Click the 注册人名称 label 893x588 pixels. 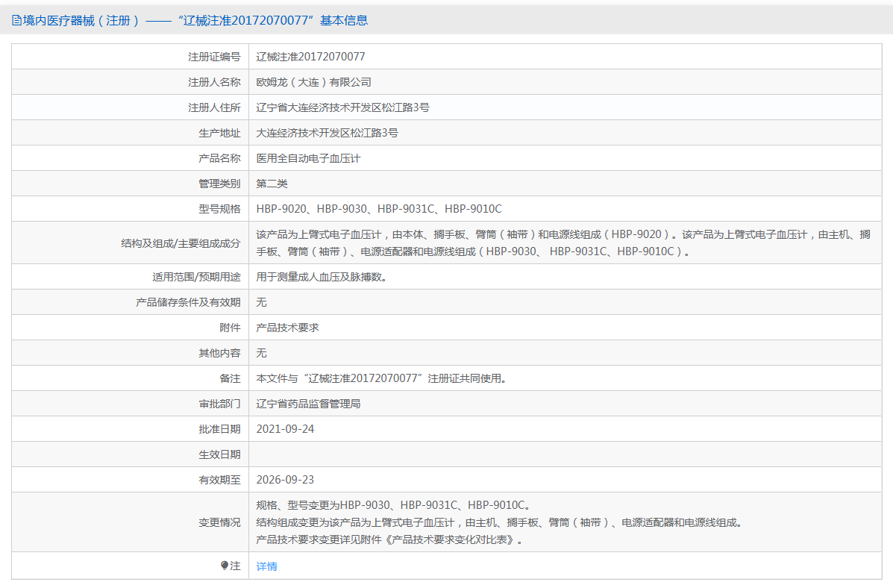click(214, 82)
